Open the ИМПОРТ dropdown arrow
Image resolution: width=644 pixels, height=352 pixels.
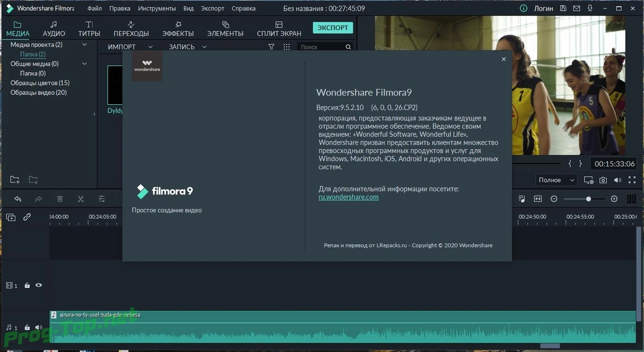pos(150,47)
